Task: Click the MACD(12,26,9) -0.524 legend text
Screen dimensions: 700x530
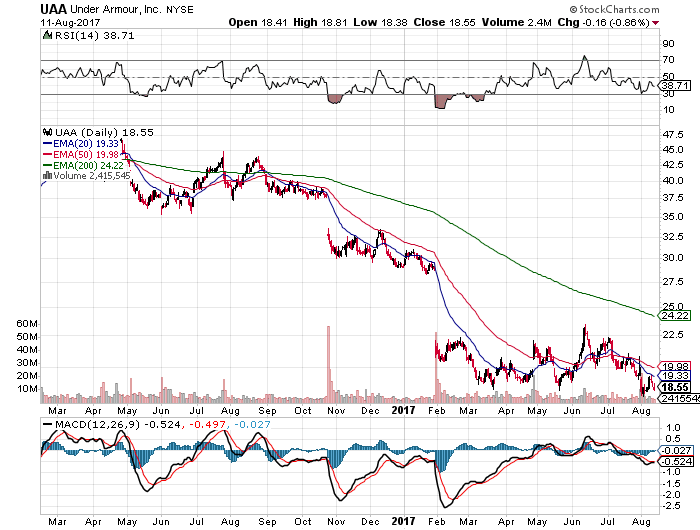Action: click(x=118, y=425)
